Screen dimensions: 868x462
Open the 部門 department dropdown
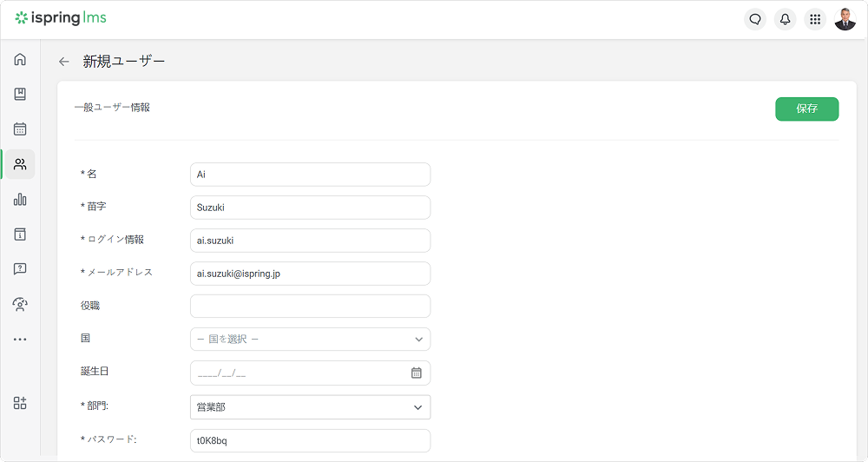pos(310,407)
